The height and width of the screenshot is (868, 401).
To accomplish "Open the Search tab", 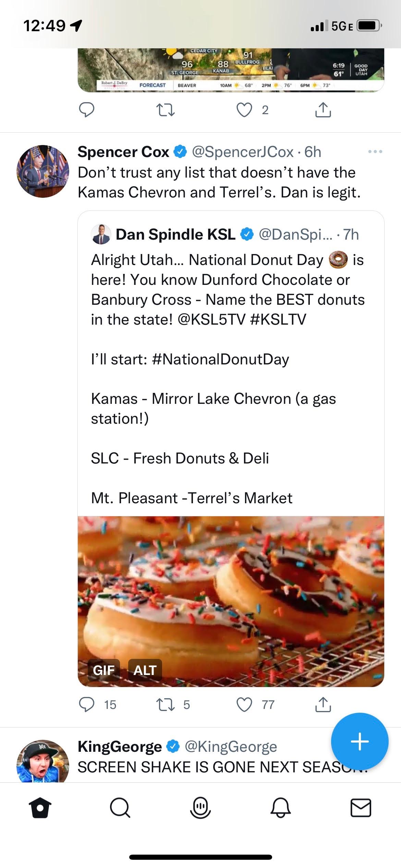I will coord(120,808).
